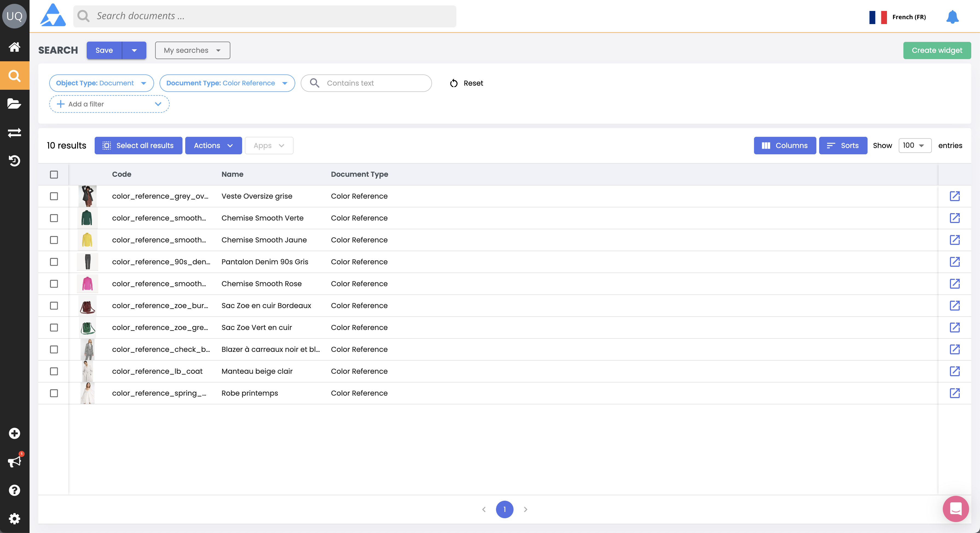Open Object Type: Document filter dropdown
The width and height of the screenshot is (980, 533).
(102, 83)
